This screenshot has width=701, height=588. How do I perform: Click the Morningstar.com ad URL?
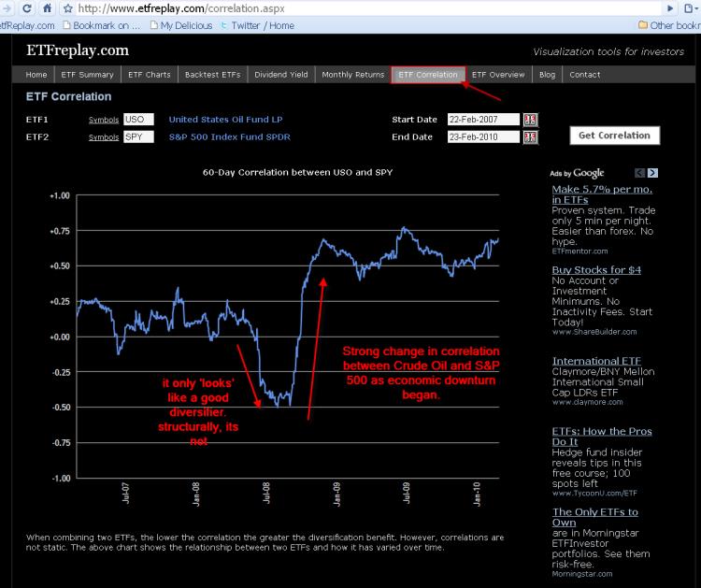coord(582,574)
